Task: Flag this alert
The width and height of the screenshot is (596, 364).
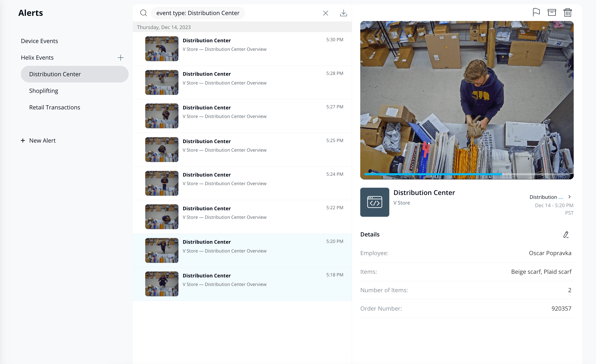Action: [536, 12]
